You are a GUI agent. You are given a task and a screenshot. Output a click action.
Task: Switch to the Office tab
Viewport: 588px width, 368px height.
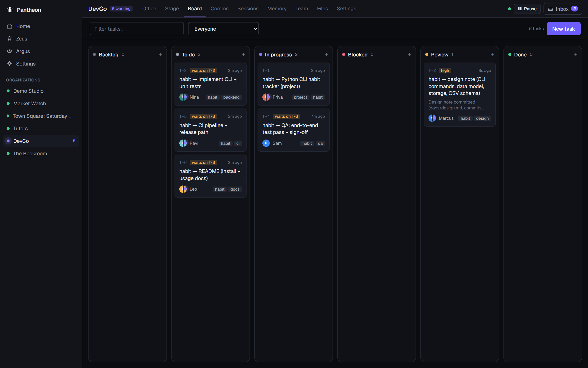tap(149, 9)
